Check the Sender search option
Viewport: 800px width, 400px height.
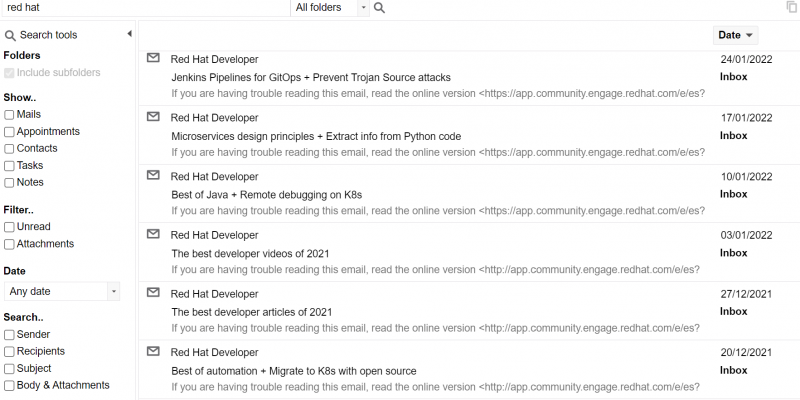(x=9, y=335)
